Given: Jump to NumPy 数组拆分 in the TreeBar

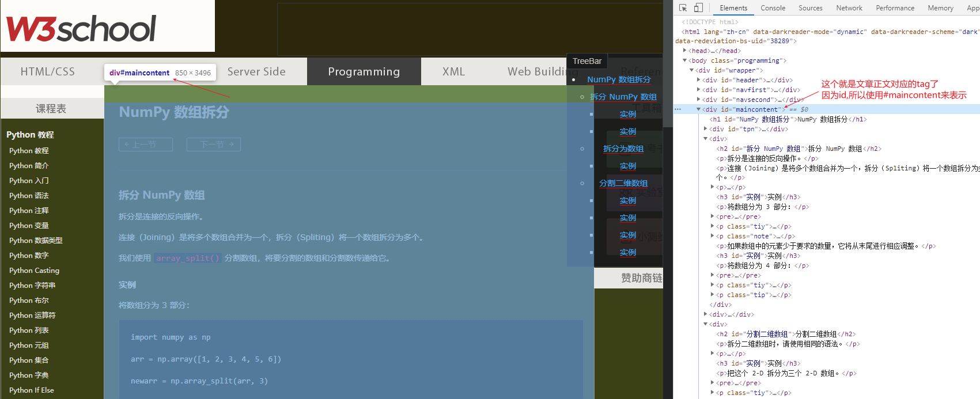Looking at the screenshot, I should click(619, 79).
